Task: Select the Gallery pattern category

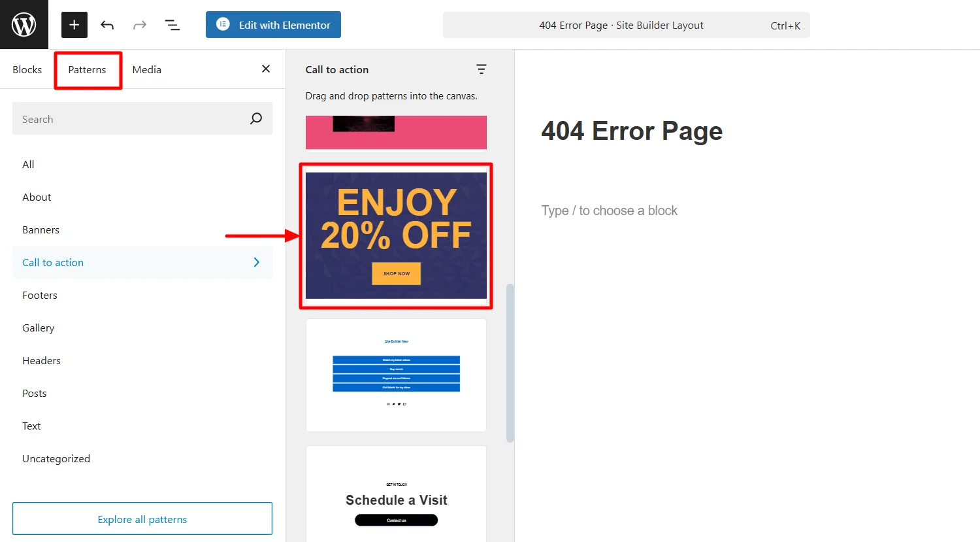Action: point(142,328)
